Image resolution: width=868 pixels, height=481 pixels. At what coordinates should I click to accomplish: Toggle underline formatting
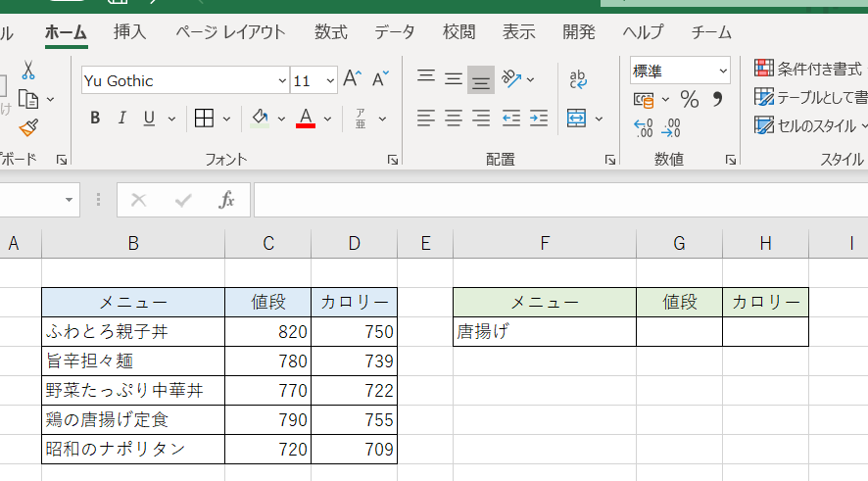click(149, 118)
